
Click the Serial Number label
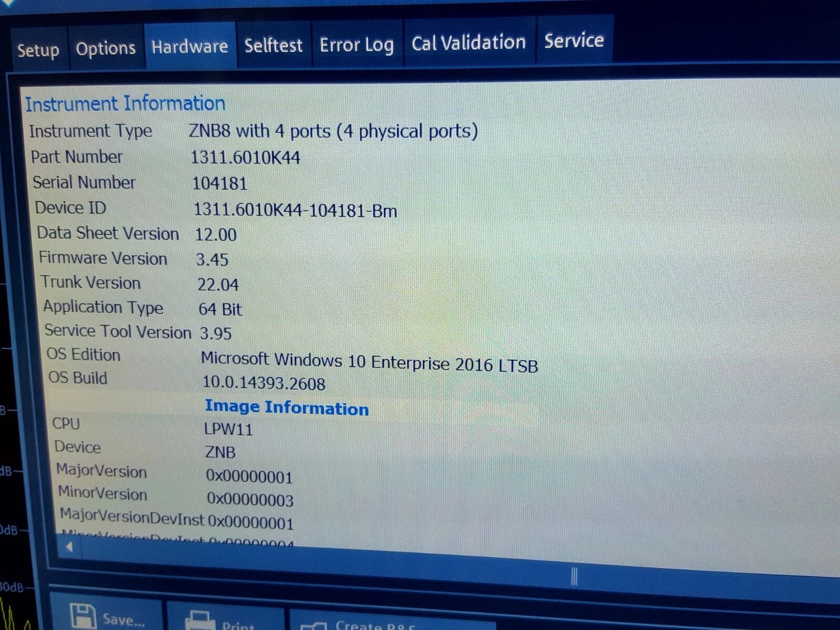[x=84, y=182]
